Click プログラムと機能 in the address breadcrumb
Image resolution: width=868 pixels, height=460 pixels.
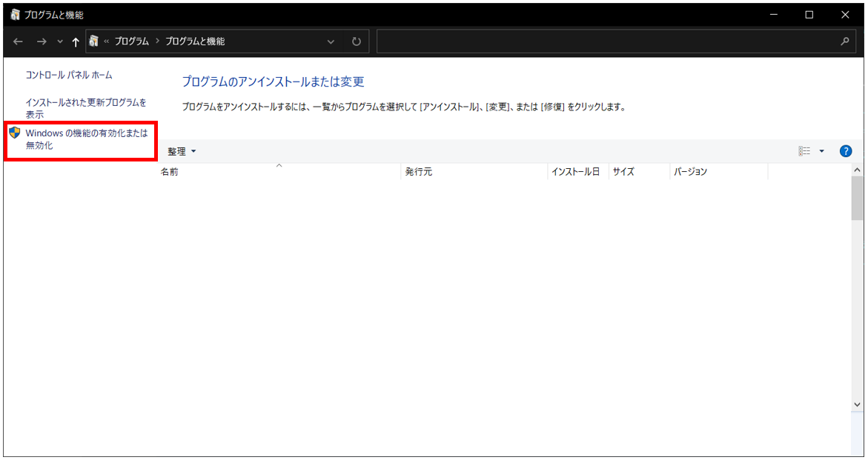(195, 41)
